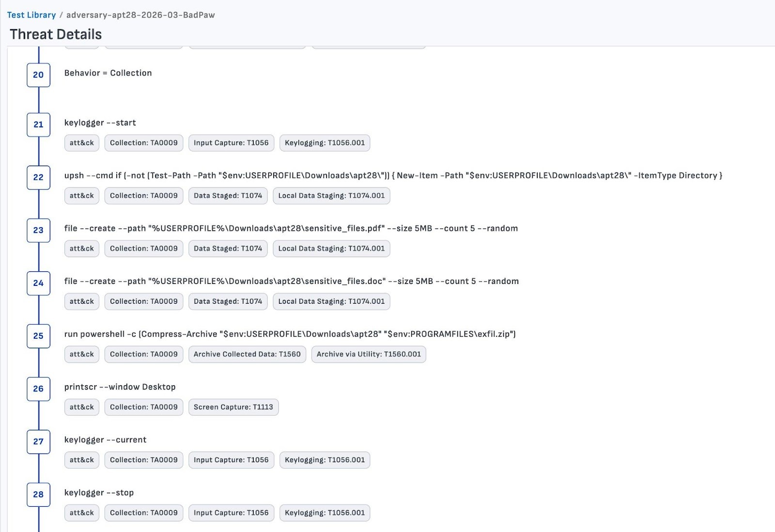The width and height of the screenshot is (775, 532).
Task: Click the step 26 number box
Action: (38, 389)
